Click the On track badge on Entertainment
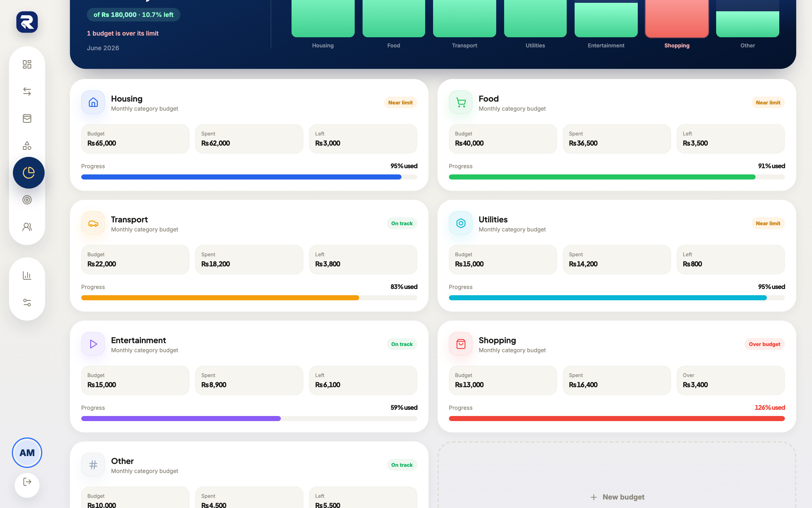Viewport: 812px width, 508px height. pyautogui.click(x=402, y=344)
